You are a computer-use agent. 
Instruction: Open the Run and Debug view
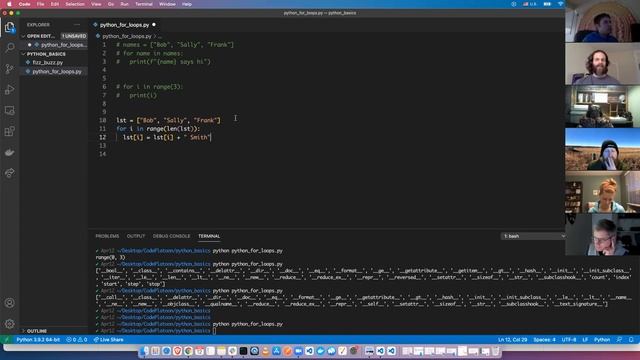(10, 89)
